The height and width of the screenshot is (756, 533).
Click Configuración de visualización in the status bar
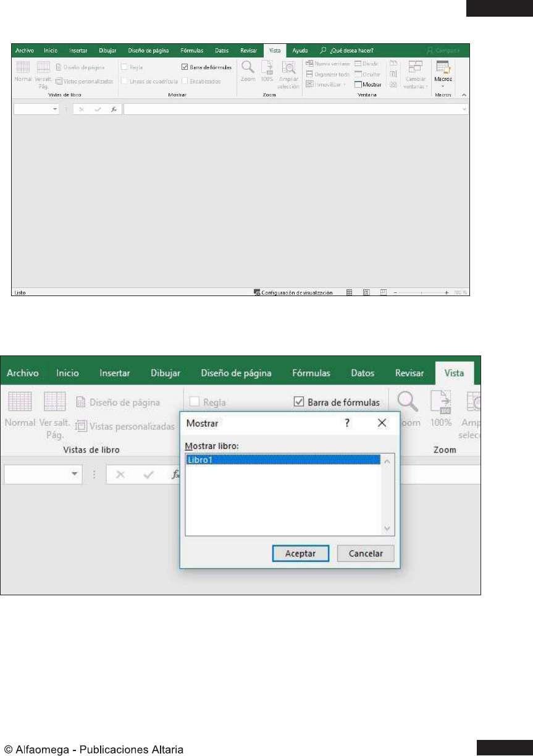pos(293,292)
